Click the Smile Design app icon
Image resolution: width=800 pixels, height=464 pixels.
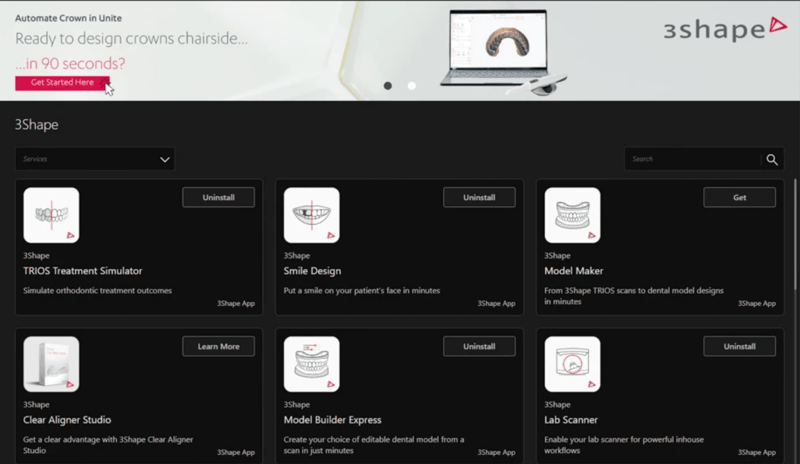(x=312, y=215)
